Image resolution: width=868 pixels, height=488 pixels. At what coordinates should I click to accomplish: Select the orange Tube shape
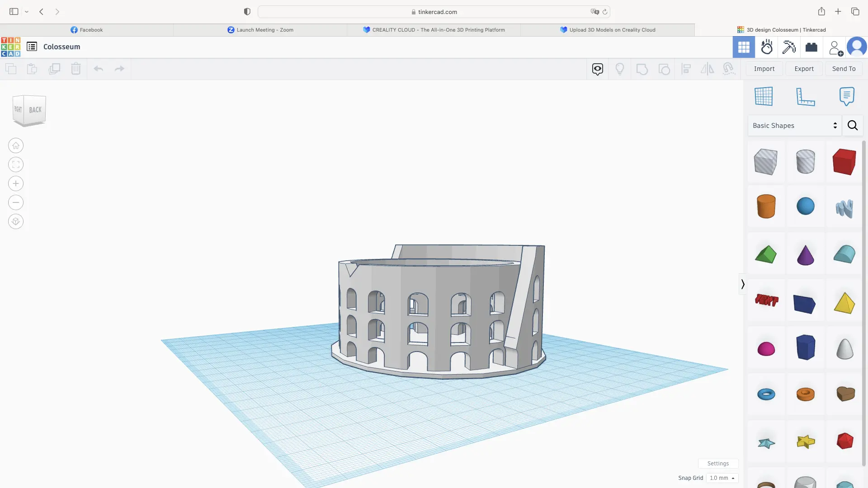point(805,394)
